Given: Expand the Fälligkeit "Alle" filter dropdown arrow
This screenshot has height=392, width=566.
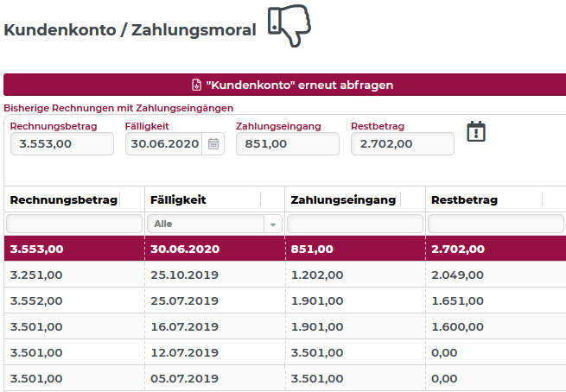Looking at the screenshot, I should point(273,224).
